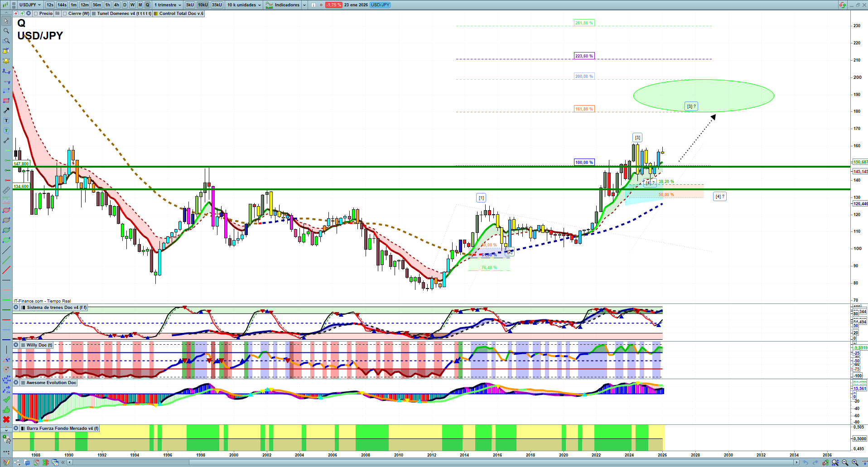This screenshot has width=868, height=467.
Task: Click the share icon in bottom bar
Action: coord(17,462)
